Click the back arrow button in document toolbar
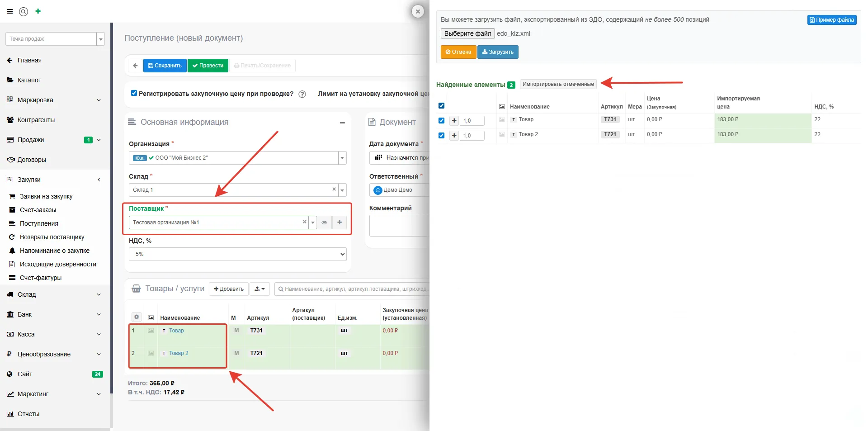This screenshot has height=431, width=868. pyautogui.click(x=135, y=66)
